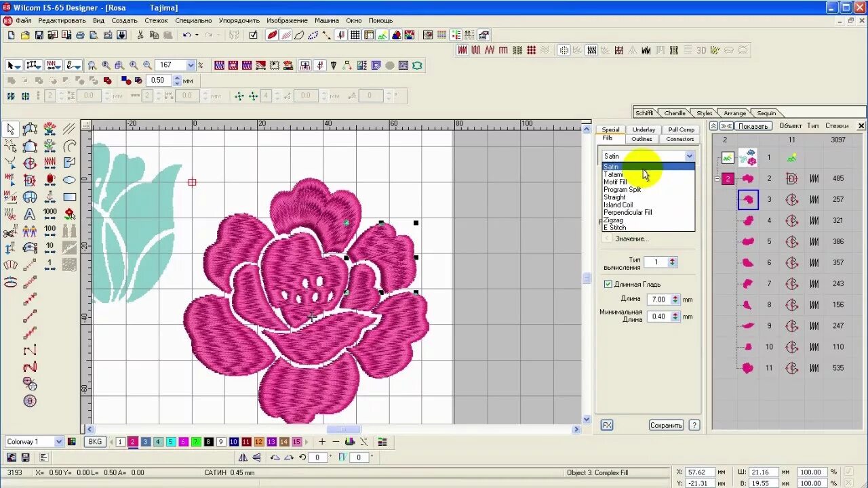Viewport: 868px width, 488px height.
Task: Toggle the Длинная Гладь checkbox
Action: (x=608, y=284)
